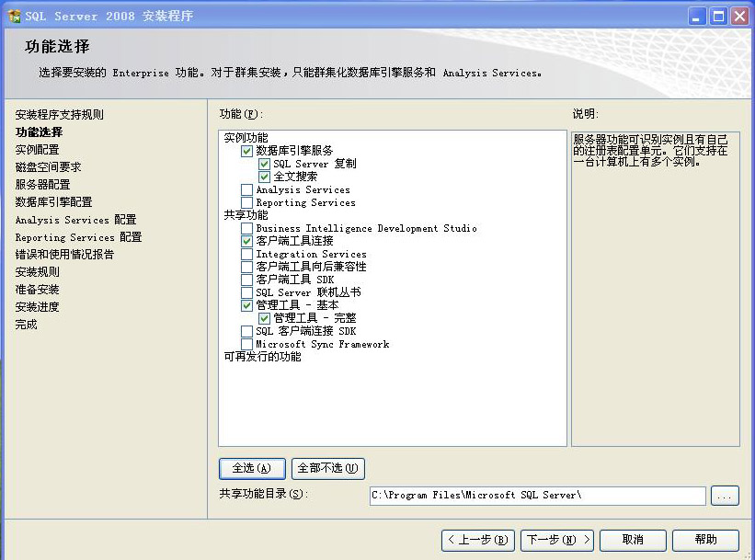
Task: Click 下一步 to continue setup
Action: 557,540
